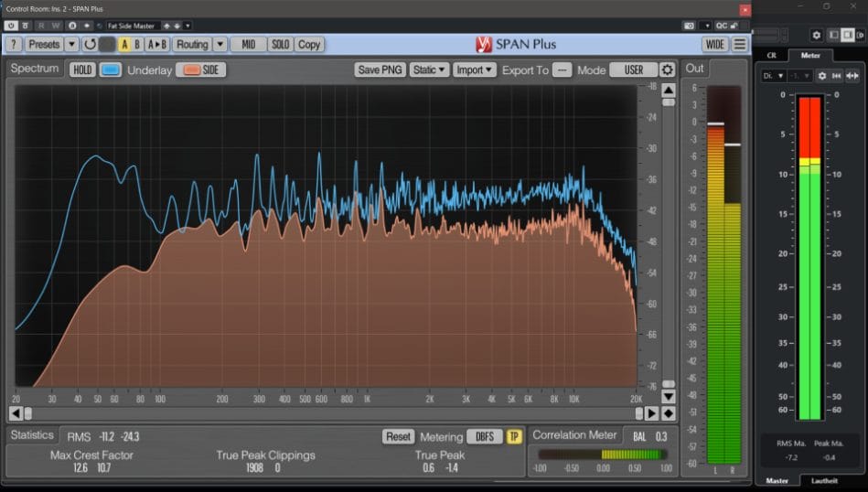Expand the Presets dropdown arrow
868x492 pixels.
[x=70, y=44]
